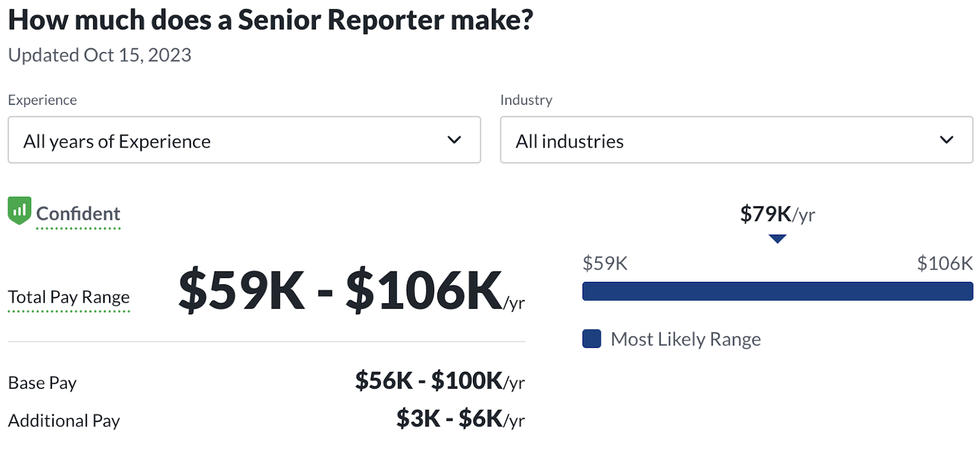Click the Most Likely Range legend text
Viewport: 980px width, 457px height.
pos(685,339)
